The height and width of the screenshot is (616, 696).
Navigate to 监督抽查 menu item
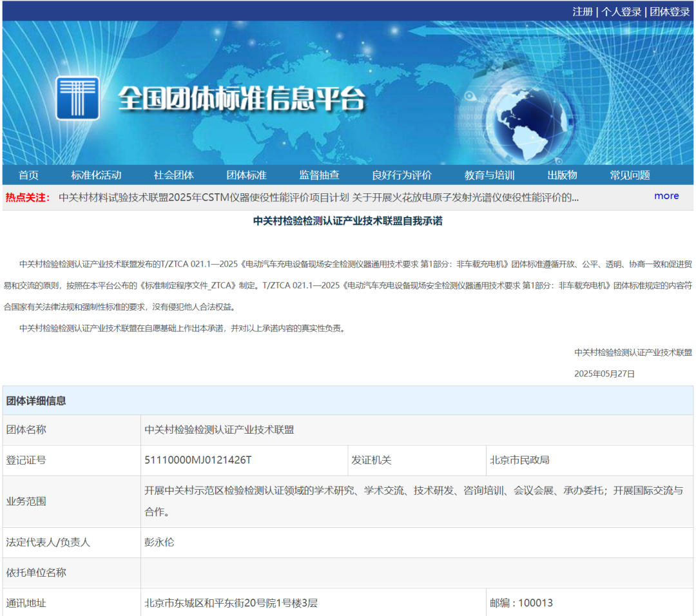click(x=319, y=175)
